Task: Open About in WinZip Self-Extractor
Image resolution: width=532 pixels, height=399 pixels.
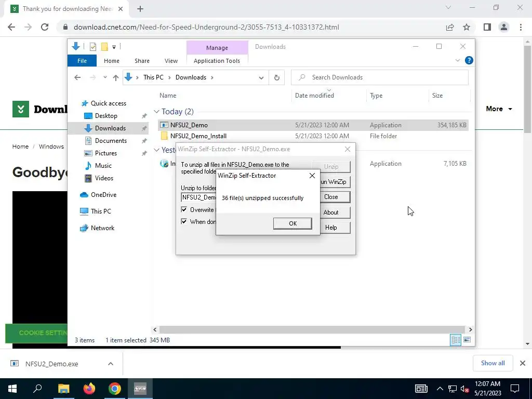Action: (x=331, y=212)
